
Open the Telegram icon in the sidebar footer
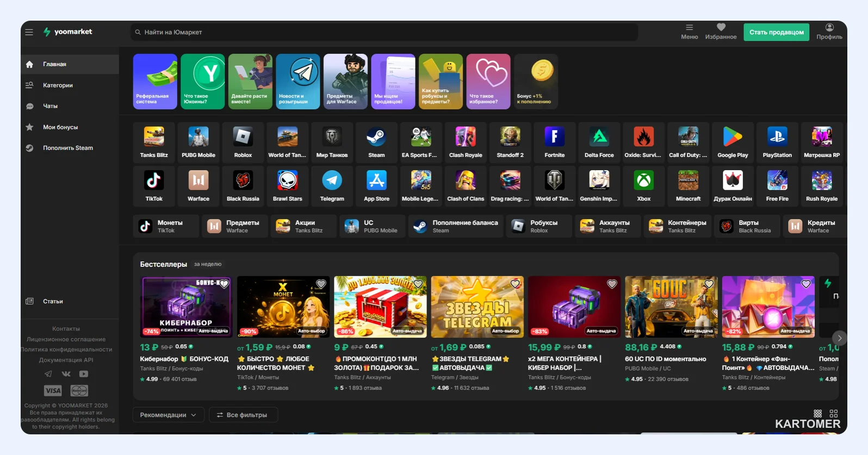[48, 374]
